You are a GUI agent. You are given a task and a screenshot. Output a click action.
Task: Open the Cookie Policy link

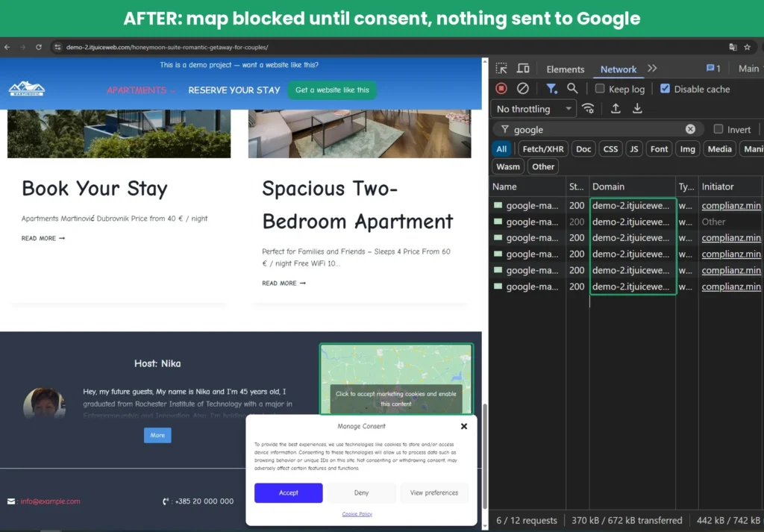pyautogui.click(x=357, y=514)
